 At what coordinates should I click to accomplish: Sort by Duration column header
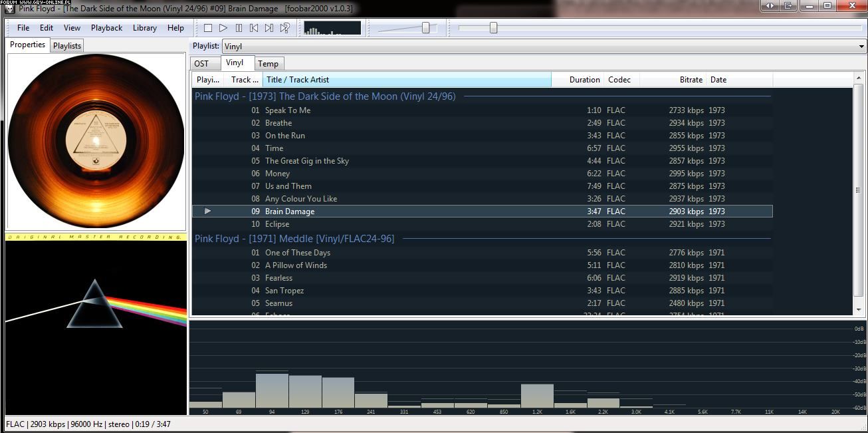click(578, 80)
